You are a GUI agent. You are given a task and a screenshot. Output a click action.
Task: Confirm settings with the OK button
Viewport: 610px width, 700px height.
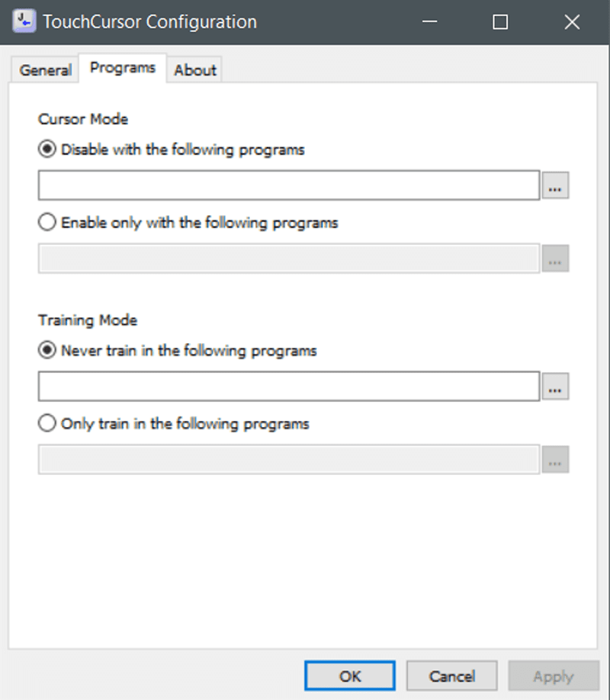tap(350, 676)
